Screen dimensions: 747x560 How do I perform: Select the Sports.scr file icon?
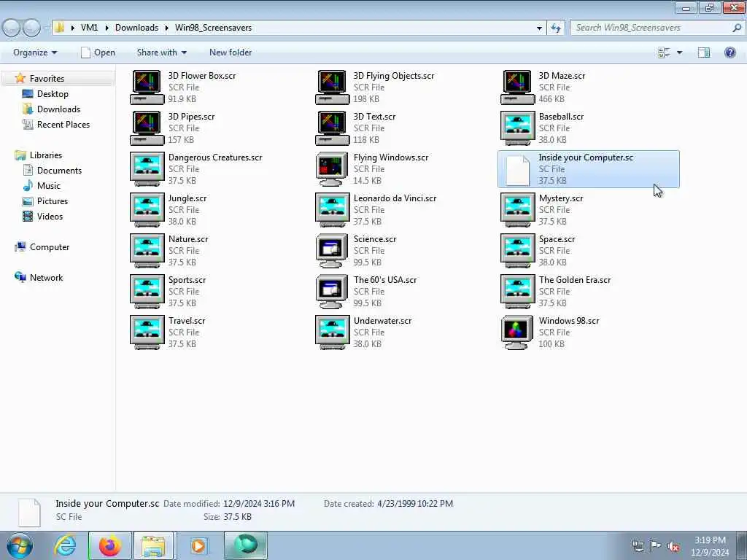point(147,292)
